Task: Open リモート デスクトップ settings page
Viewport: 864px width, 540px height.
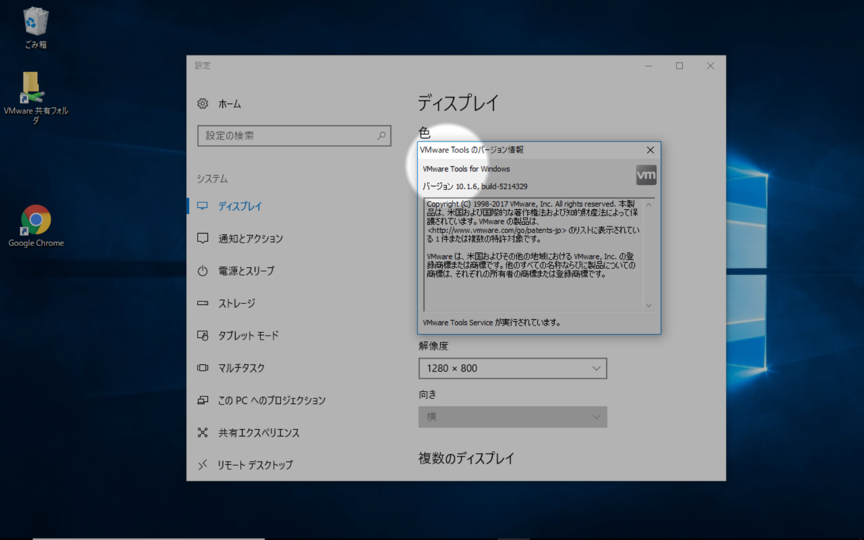Action: [x=255, y=465]
